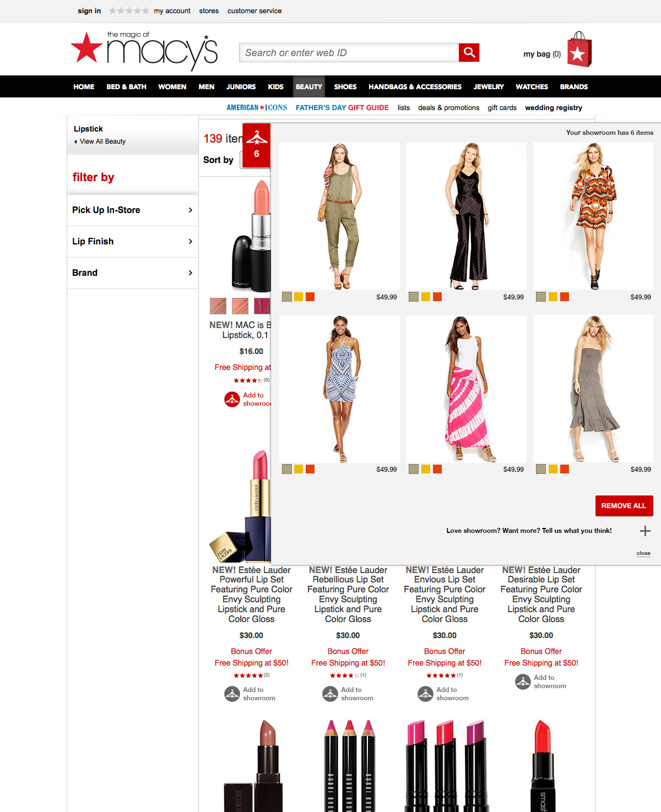Open pink tie-dye skirt thumbnail
Screen dimensions: 661x812
[466, 389]
